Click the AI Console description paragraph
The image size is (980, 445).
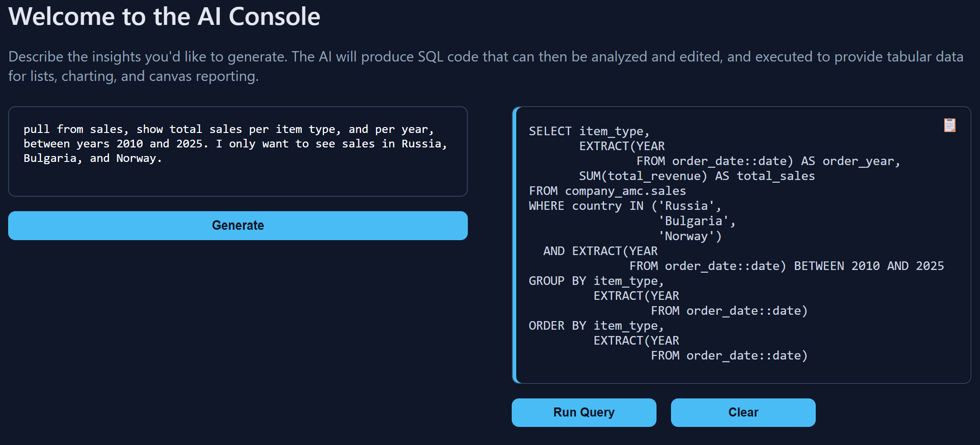[484, 66]
